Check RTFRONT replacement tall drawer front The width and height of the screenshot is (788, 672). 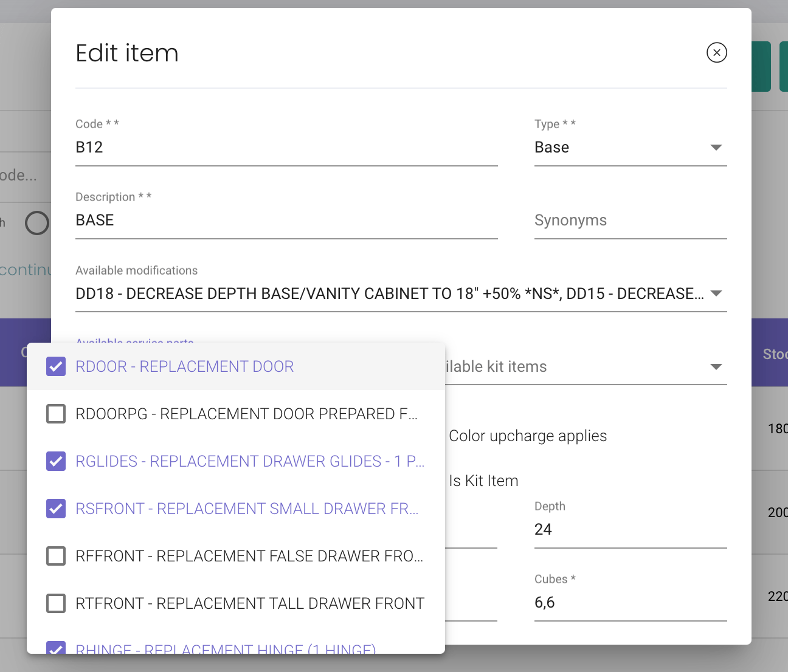(56, 603)
